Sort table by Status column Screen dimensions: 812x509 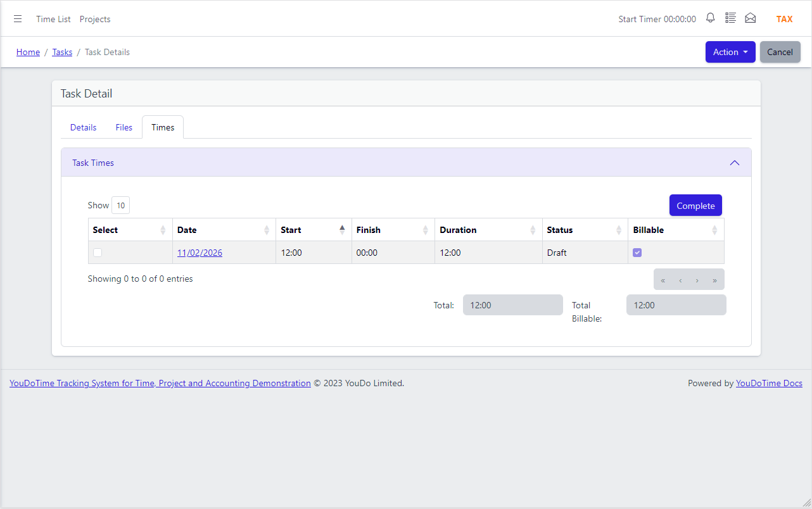(x=585, y=230)
